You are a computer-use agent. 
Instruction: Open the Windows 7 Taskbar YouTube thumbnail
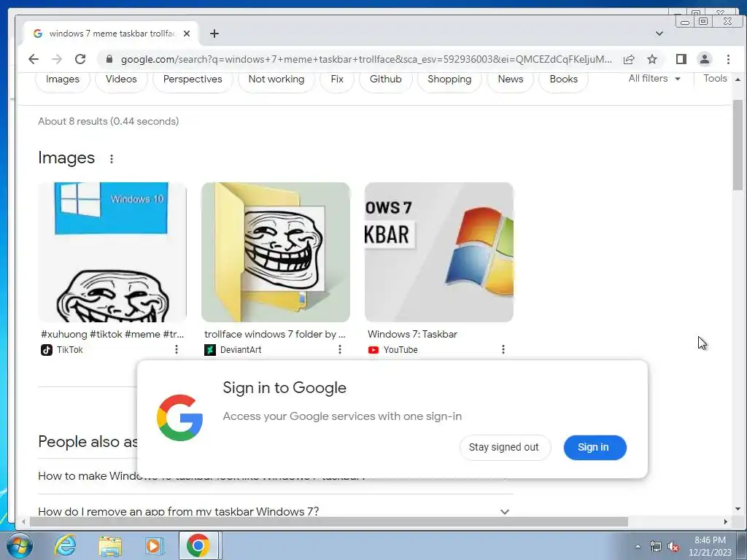[439, 252]
